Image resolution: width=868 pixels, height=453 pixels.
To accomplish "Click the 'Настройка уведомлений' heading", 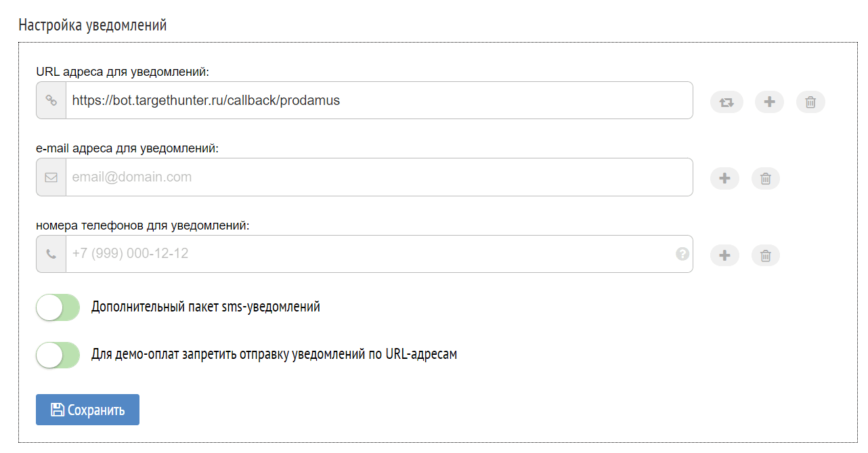I will 93,26.
